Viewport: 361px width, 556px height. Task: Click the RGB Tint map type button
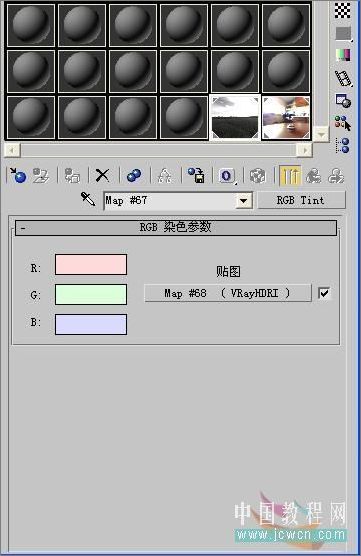(x=301, y=200)
